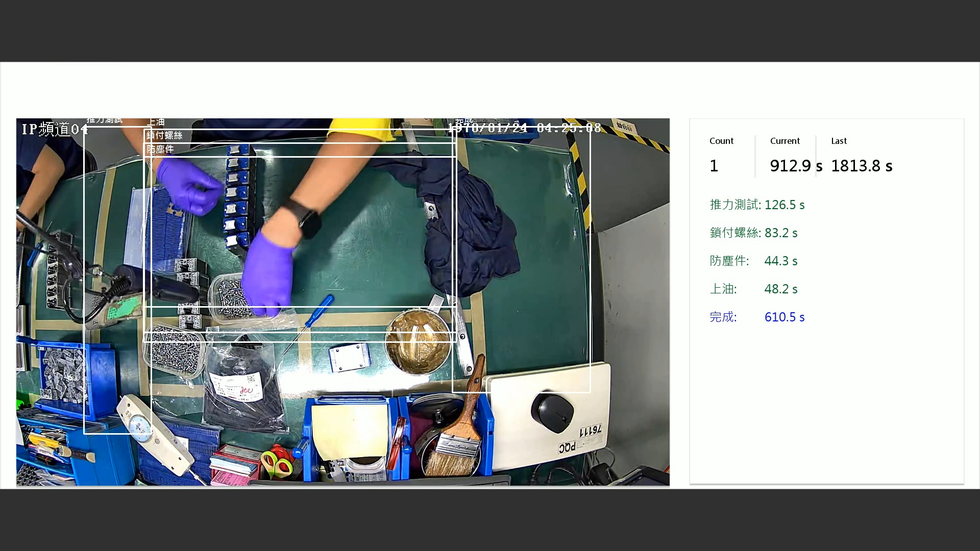Click the blue screwdriver in video feed

coord(319,310)
